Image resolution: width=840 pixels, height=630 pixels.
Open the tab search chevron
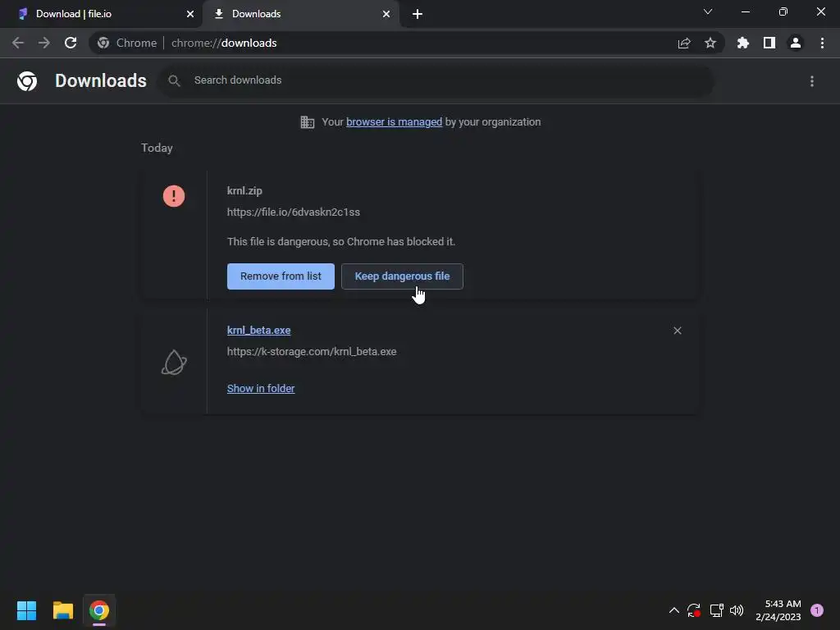coord(708,11)
